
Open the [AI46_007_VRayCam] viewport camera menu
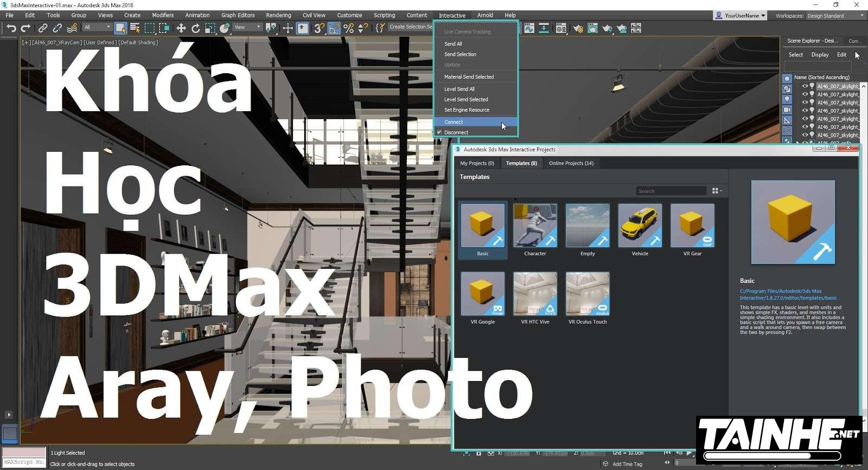(x=57, y=42)
